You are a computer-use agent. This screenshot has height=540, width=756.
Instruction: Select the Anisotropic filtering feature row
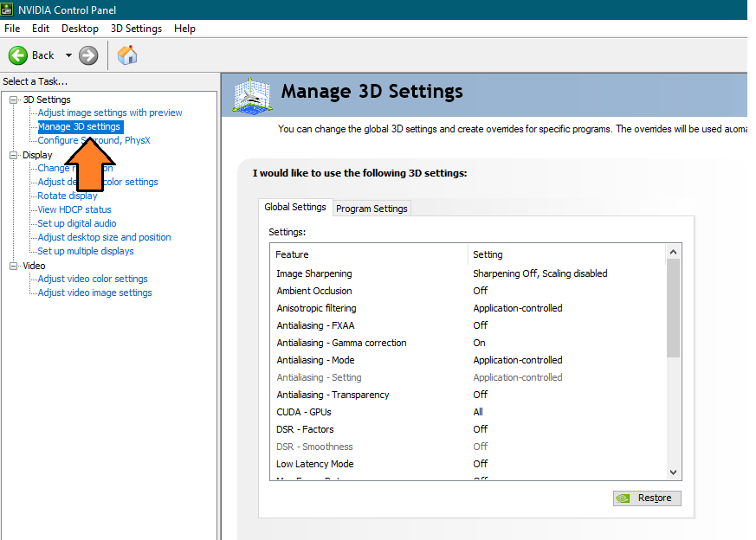point(468,308)
